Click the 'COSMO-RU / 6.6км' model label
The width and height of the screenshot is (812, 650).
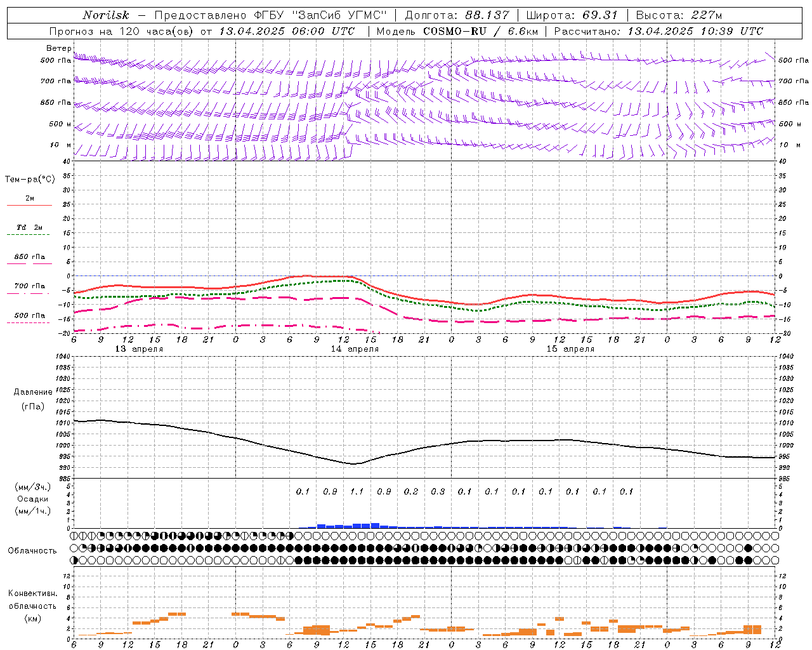click(x=481, y=31)
